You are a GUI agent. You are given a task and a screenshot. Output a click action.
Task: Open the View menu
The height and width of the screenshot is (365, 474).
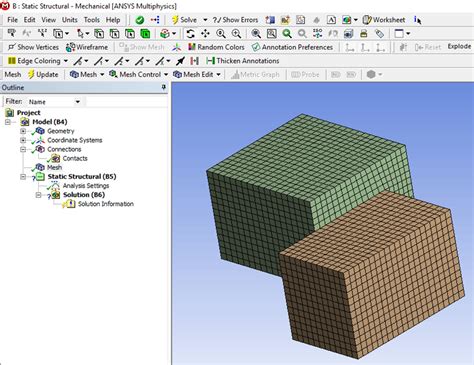[x=49, y=20]
